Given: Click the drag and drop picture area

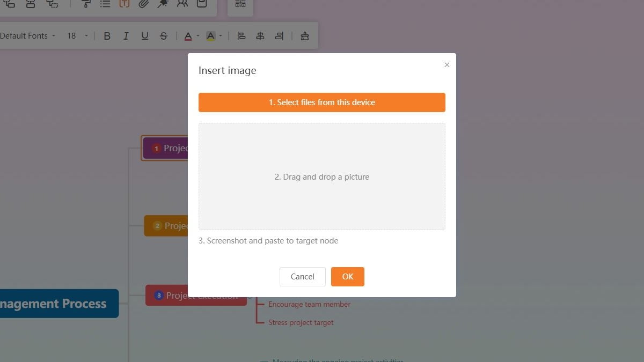Looking at the screenshot, I should [322, 176].
